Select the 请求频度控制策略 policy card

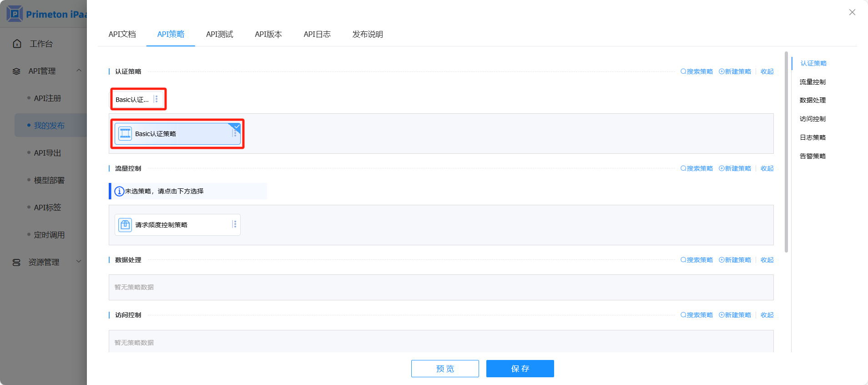pyautogui.click(x=177, y=225)
